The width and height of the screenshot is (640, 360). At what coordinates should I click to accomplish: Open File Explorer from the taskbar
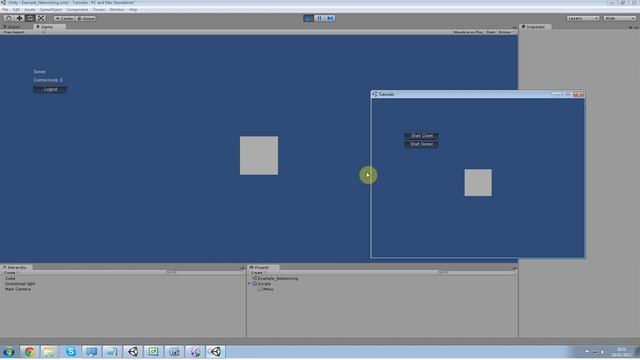(x=49, y=352)
